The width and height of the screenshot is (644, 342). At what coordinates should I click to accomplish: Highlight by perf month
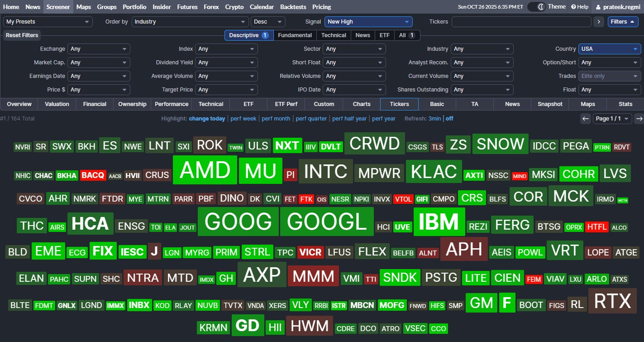pos(276,119)
